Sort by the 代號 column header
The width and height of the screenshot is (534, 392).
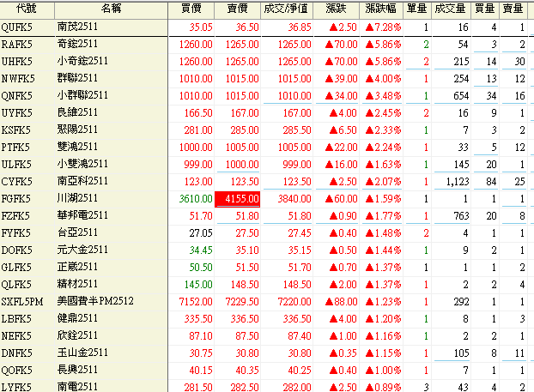tap(25, 8)
